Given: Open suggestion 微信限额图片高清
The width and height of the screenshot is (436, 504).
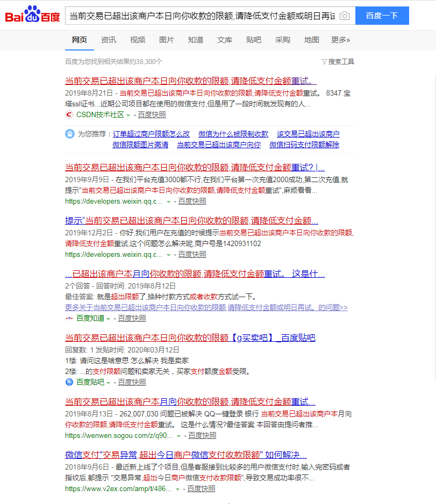Looking at the screenshot, I should click(140, 145).
